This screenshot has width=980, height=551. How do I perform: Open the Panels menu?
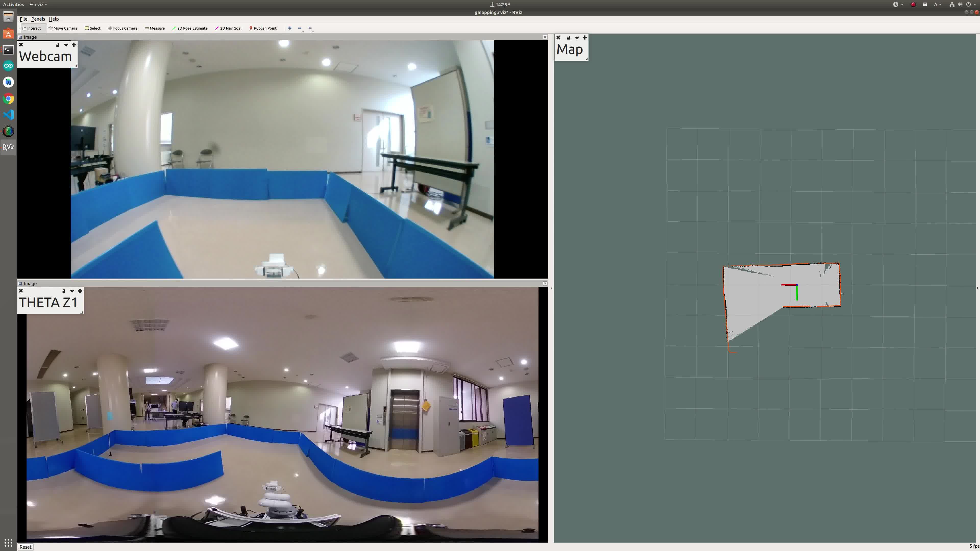(x=38, y=19)
